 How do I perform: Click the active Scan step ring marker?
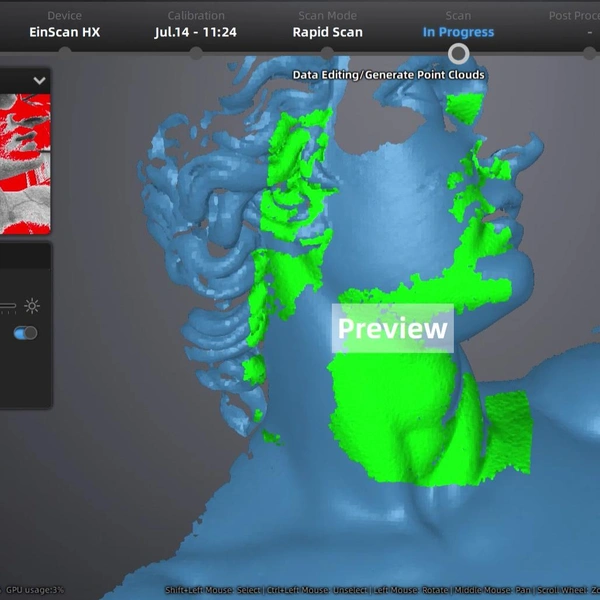(x=458, y=54)
